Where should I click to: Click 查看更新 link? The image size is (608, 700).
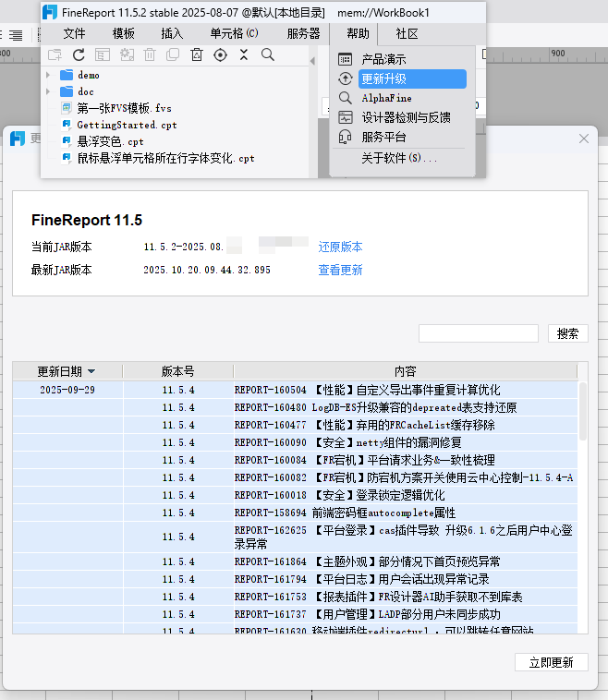coord(340,271)
